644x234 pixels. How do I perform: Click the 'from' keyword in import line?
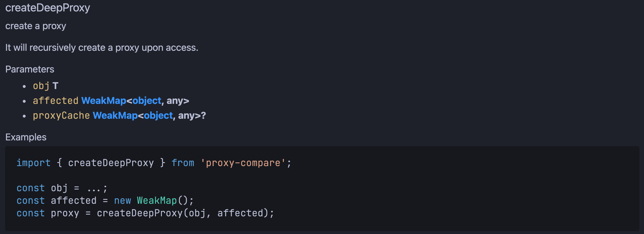(x=183, y=163)
